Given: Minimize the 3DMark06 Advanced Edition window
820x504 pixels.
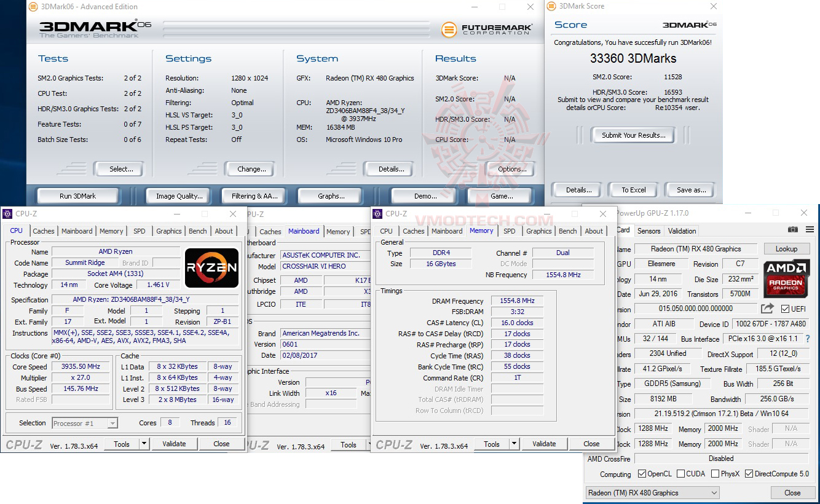Looking at the screenshot, I should [x=474, y=7].
